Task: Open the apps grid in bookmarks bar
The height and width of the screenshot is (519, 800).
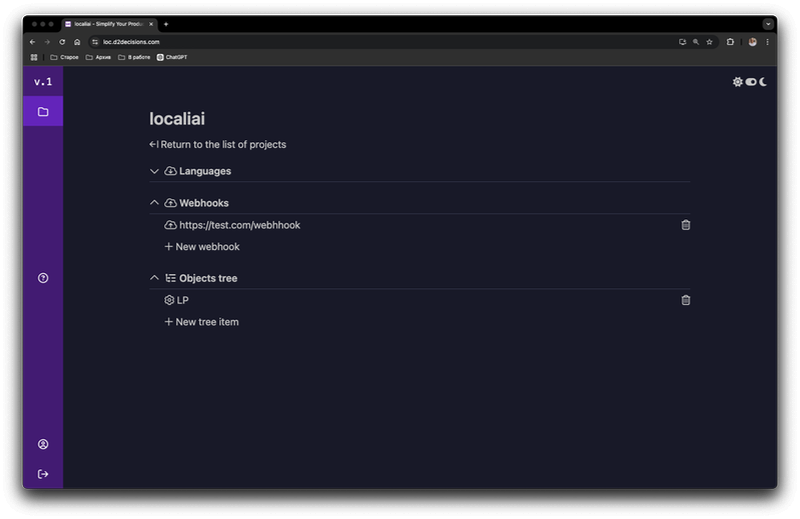Action: coord(34,57)
